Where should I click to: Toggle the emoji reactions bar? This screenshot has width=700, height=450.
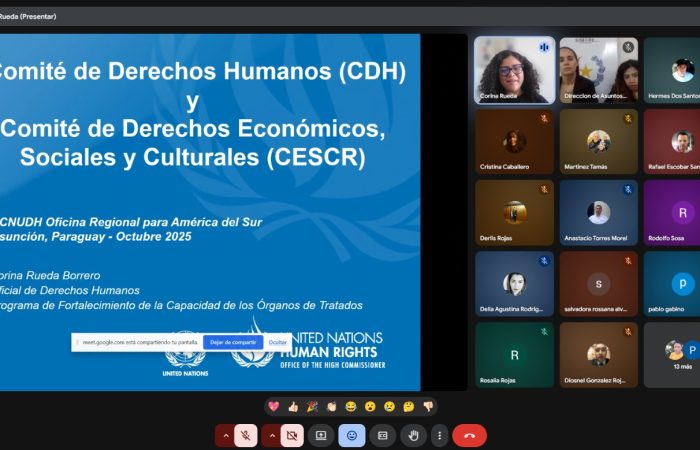[x=351, y=435]
